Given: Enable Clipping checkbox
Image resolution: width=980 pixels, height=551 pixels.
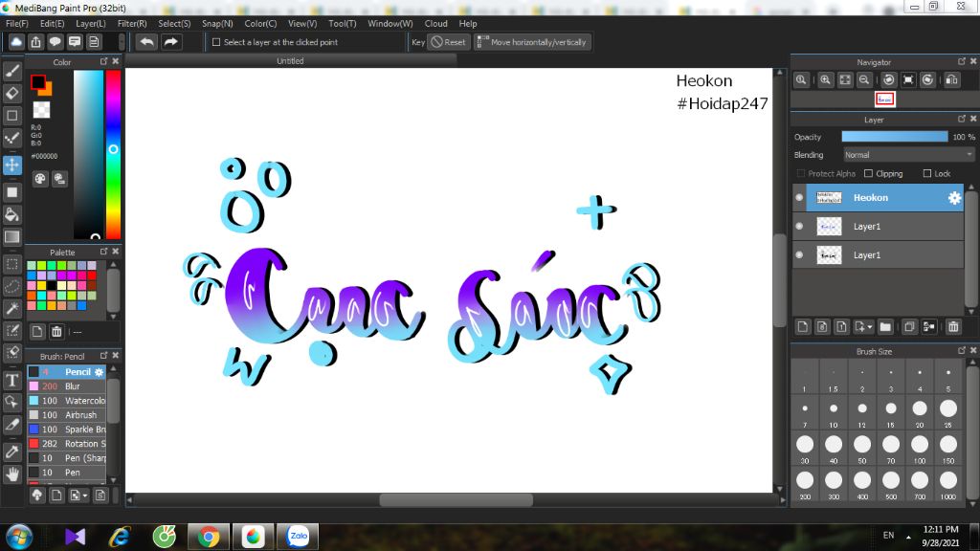Looking at the screenshot, I should pos(868,174).
